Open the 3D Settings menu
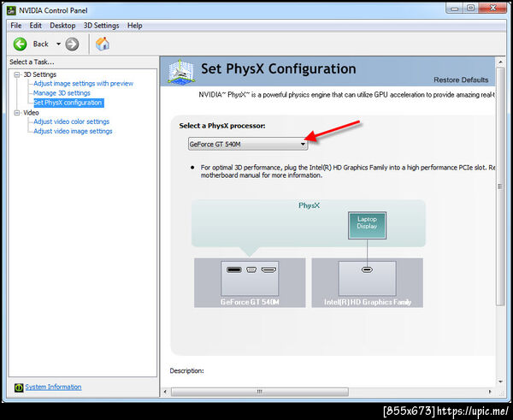Image resolution: width=513 pixels, height=420 pixels. 101,26
